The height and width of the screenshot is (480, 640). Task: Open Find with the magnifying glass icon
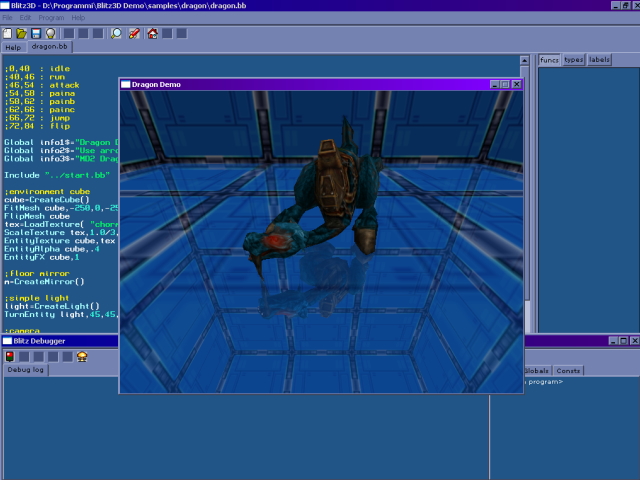pos(116,33)
